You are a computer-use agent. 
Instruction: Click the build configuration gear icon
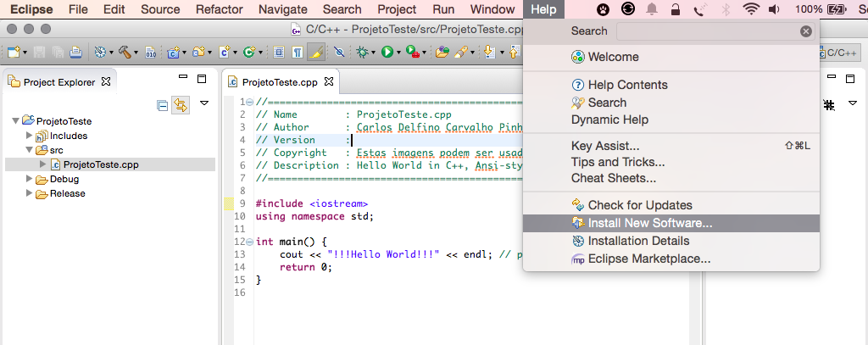point(100,52)
